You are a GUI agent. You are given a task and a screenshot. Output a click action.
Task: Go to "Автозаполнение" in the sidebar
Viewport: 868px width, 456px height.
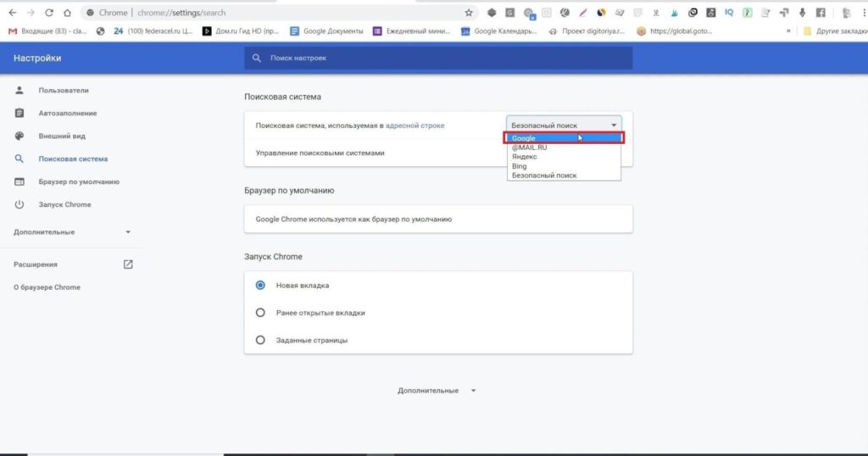tap(67, 113)
